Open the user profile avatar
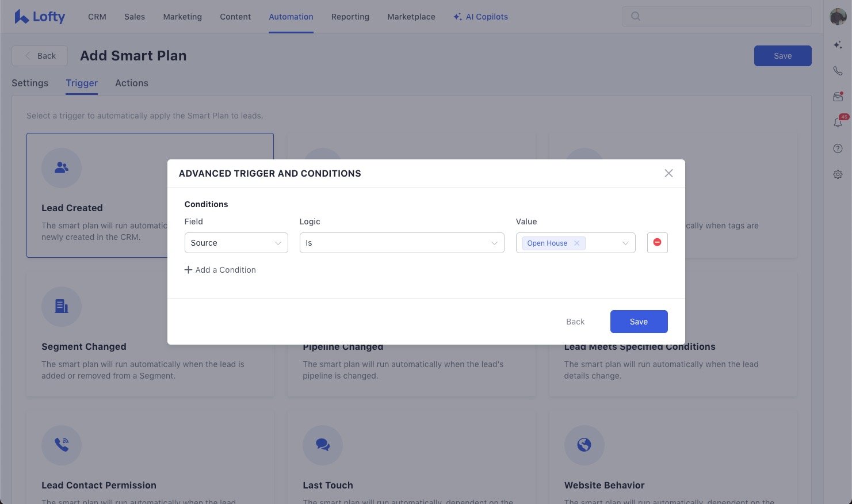852x504 pixels. point(838,17)
